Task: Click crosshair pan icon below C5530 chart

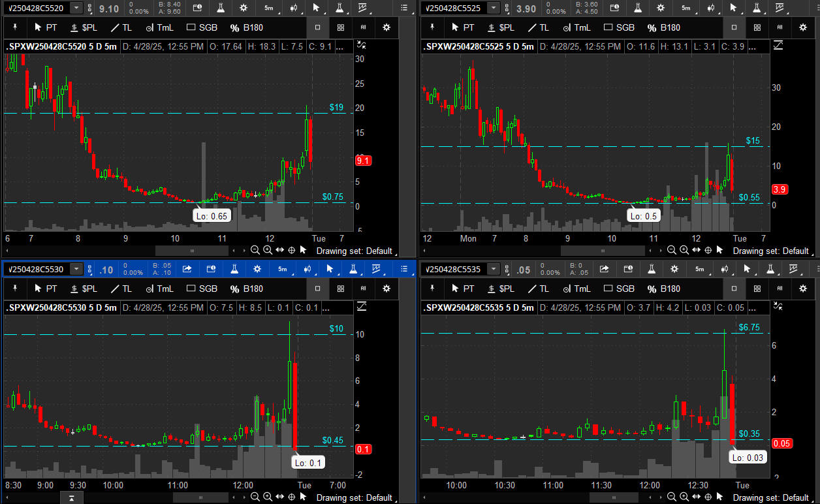Action: coord(292,497)
